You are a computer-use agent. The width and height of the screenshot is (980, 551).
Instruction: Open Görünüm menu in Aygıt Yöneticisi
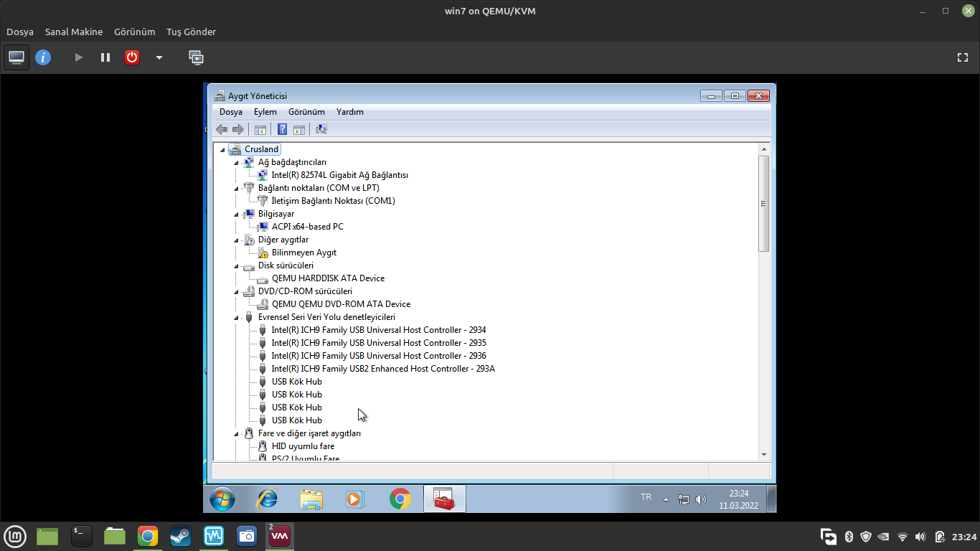pos(306,112)
